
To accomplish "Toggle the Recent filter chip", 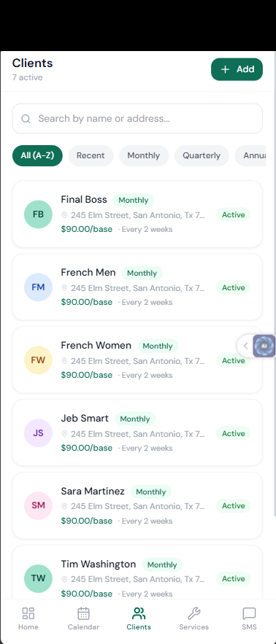I will (91, 155).
